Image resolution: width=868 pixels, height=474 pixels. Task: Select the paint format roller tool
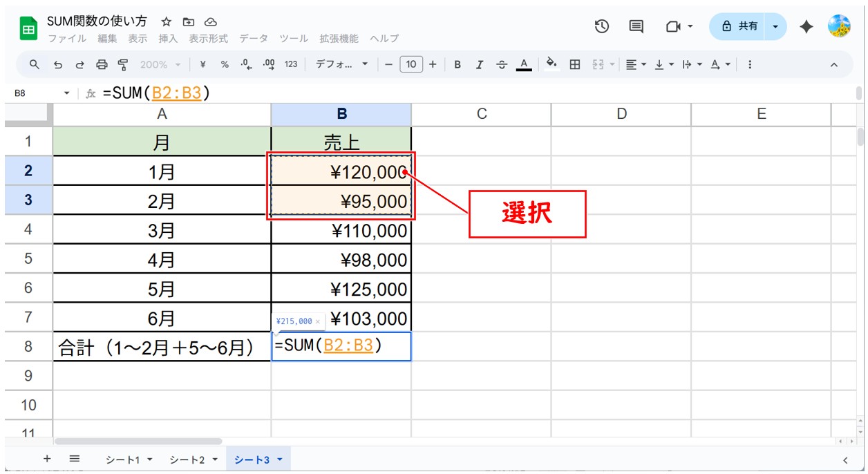tap(123, 64)
